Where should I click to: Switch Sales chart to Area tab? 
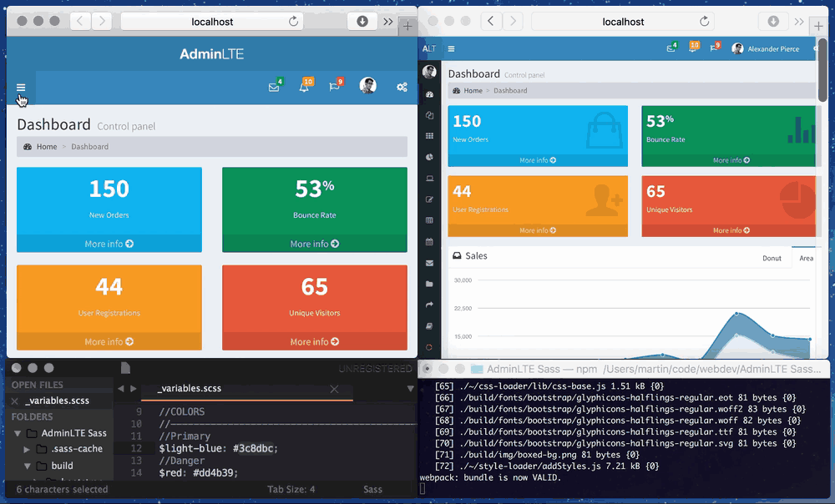(806, 258)
